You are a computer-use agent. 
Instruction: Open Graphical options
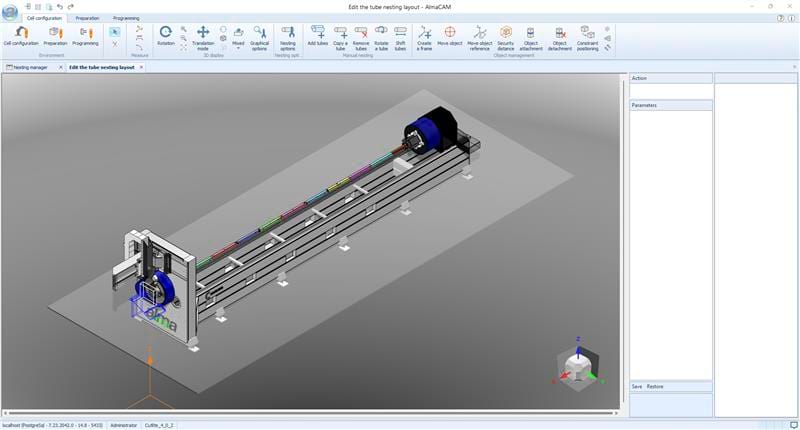[259, 36]
